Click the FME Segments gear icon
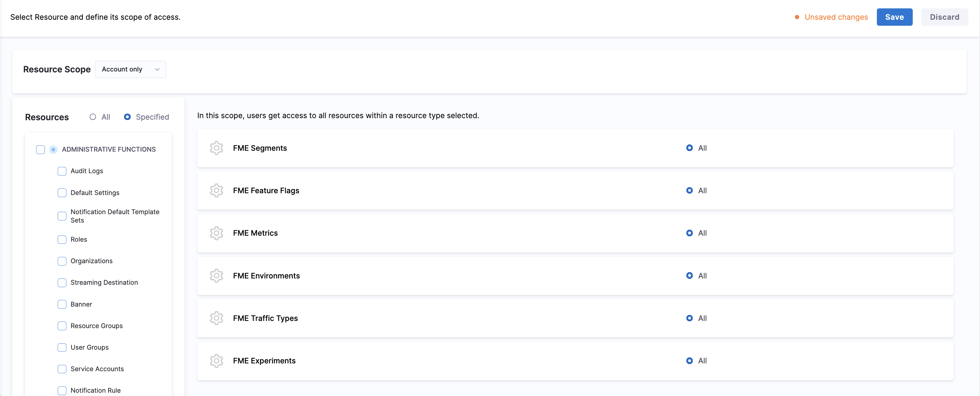The image size is (980, 396). click(x=216, y=148)
